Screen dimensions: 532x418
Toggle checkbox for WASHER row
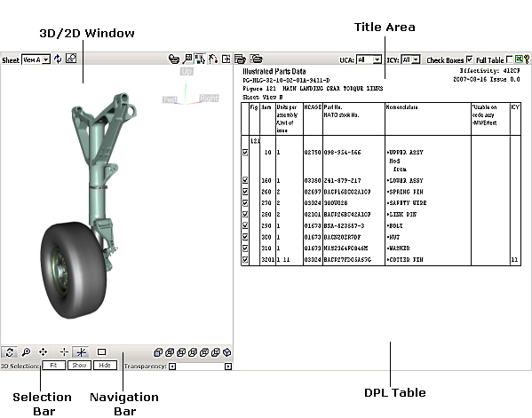pyautogui.click(x=245, y=248)
